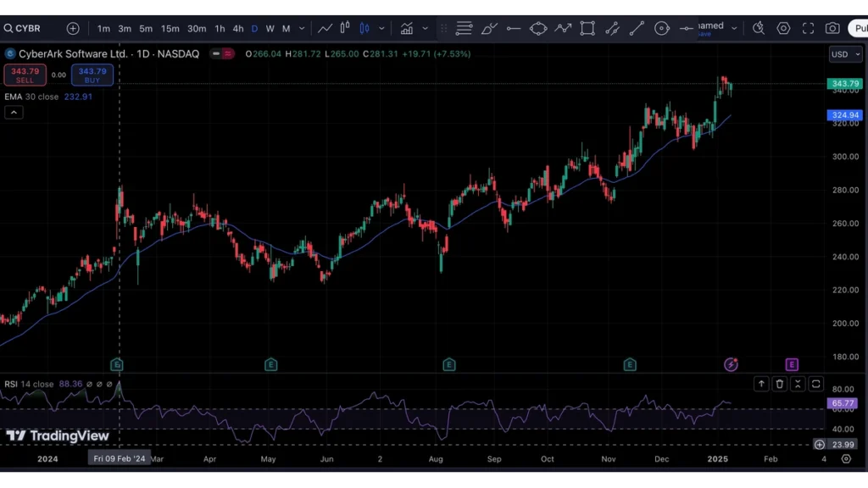Open chart settings hexagon icon
The image size is (868, 488).
coord(783,28)
